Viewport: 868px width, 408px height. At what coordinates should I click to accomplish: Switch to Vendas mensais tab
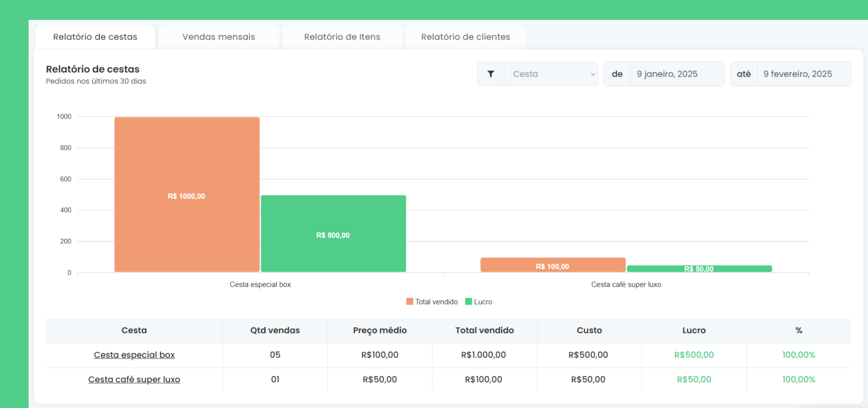coord(219,37)
